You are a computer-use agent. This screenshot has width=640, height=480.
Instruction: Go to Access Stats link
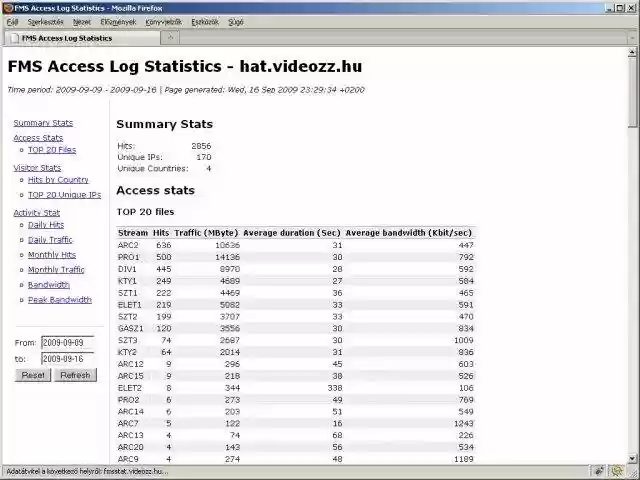click(38, 138)
